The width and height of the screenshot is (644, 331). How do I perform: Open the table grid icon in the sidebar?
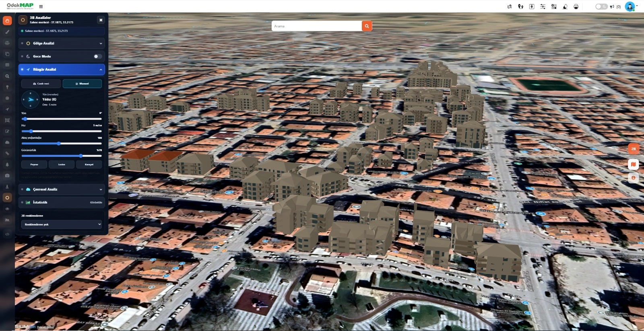tap(7, 65)
